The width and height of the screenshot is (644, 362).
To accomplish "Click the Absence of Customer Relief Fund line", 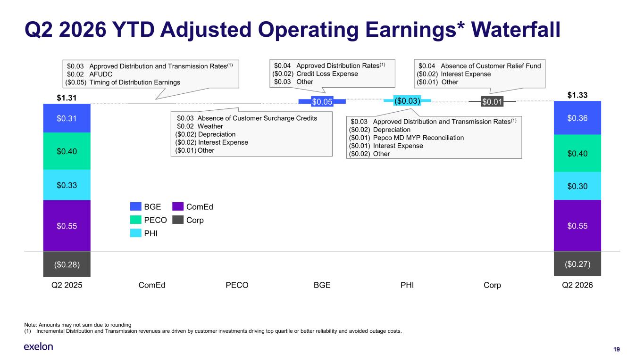I will pyautogui.click(x=479, y=66).
